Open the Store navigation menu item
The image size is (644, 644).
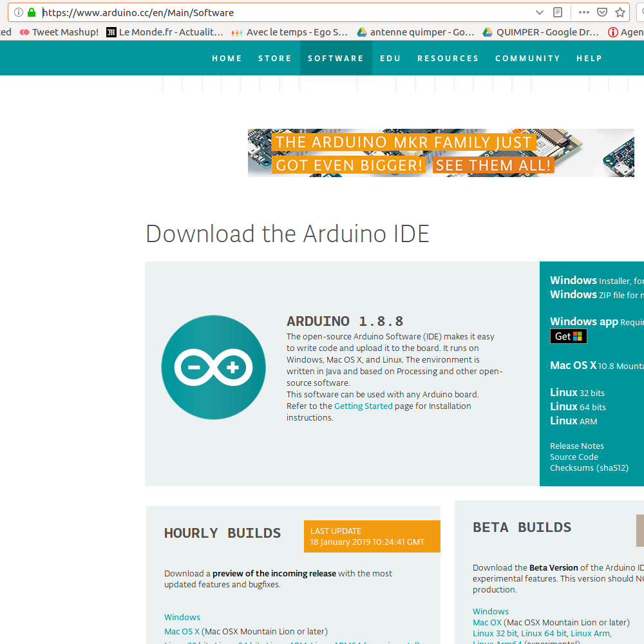[x=275, y=58]
